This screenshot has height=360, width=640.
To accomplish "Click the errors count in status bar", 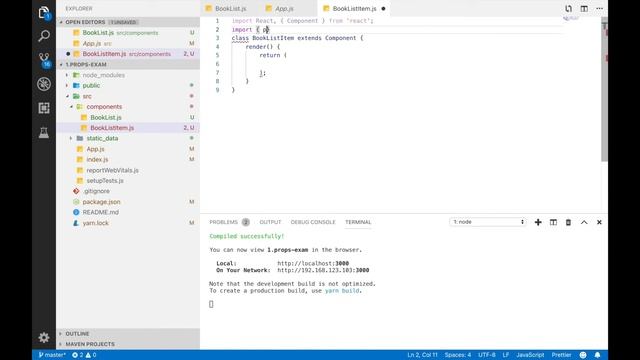I will pyautogui.click(x=78, y=355).
